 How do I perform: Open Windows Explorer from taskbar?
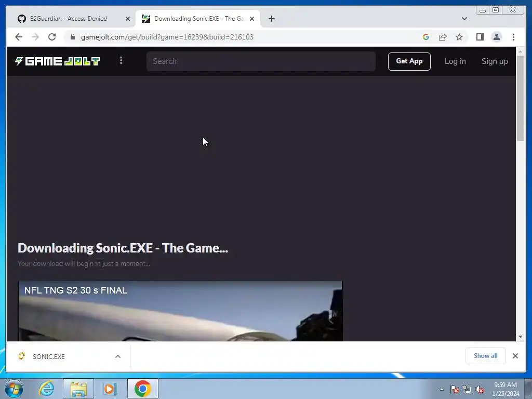pyautogui.click(x=78, y=389)
